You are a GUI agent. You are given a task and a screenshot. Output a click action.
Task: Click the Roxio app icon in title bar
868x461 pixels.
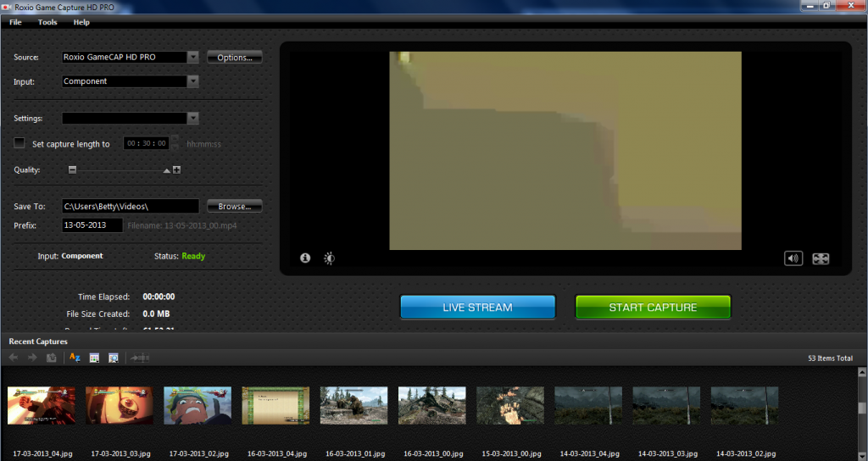(x=7, y=7)
